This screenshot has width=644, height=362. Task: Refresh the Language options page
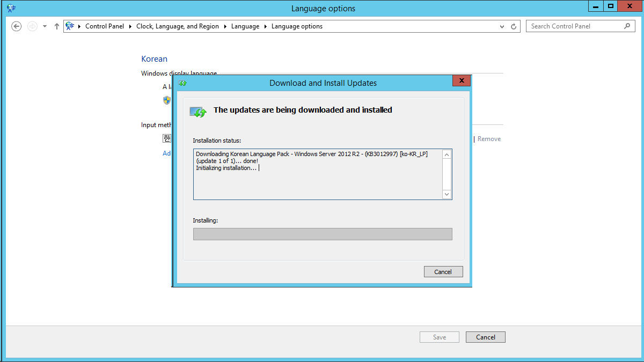(x=514, y=26)
